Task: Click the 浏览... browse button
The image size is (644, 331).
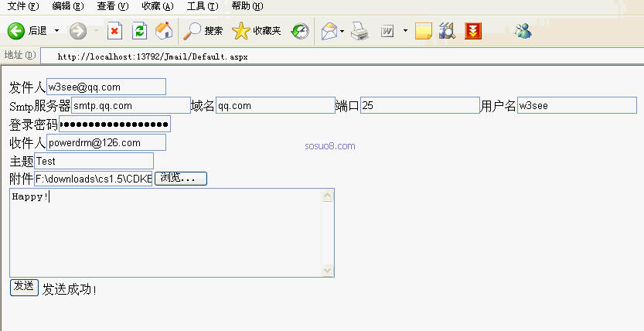Action: click(182, 179)
